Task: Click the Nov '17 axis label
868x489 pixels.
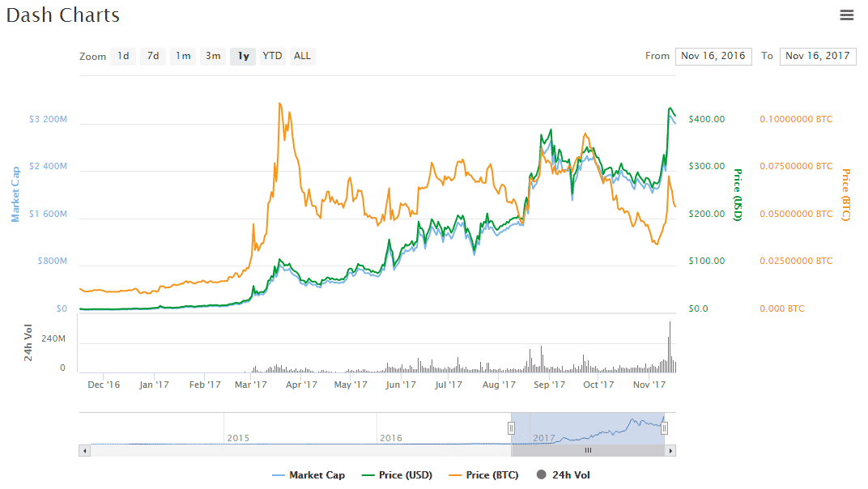Action: [649, 385]
